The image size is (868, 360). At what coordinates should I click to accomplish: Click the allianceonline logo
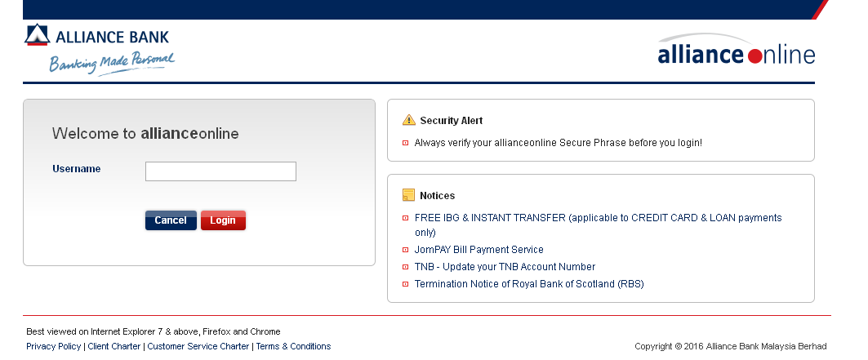(736, 54)
